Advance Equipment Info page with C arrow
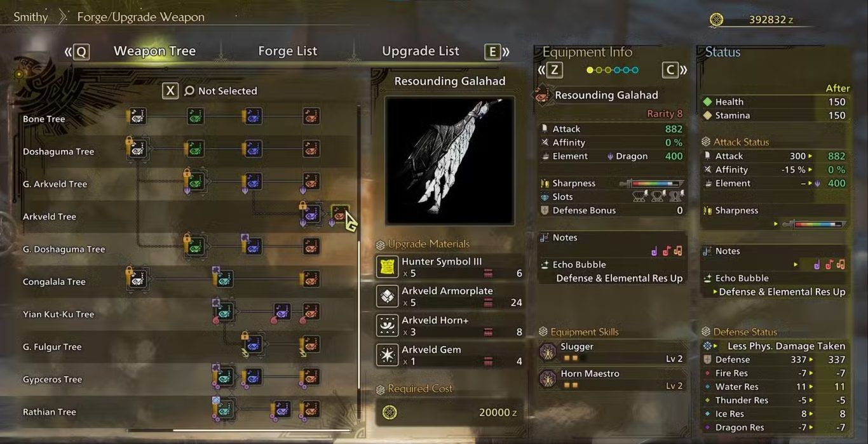The image size is (868, 444). [x=675, y=70]
